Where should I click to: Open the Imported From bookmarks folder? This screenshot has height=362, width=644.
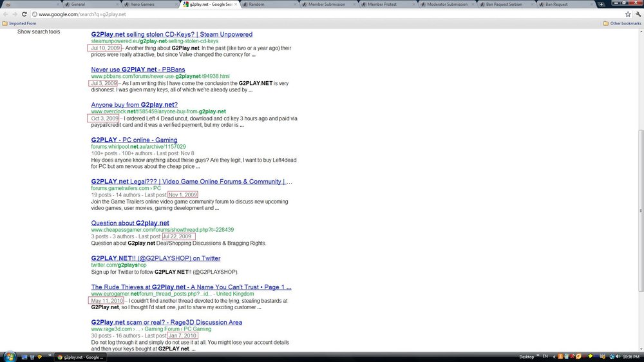(x=19, y=23)
